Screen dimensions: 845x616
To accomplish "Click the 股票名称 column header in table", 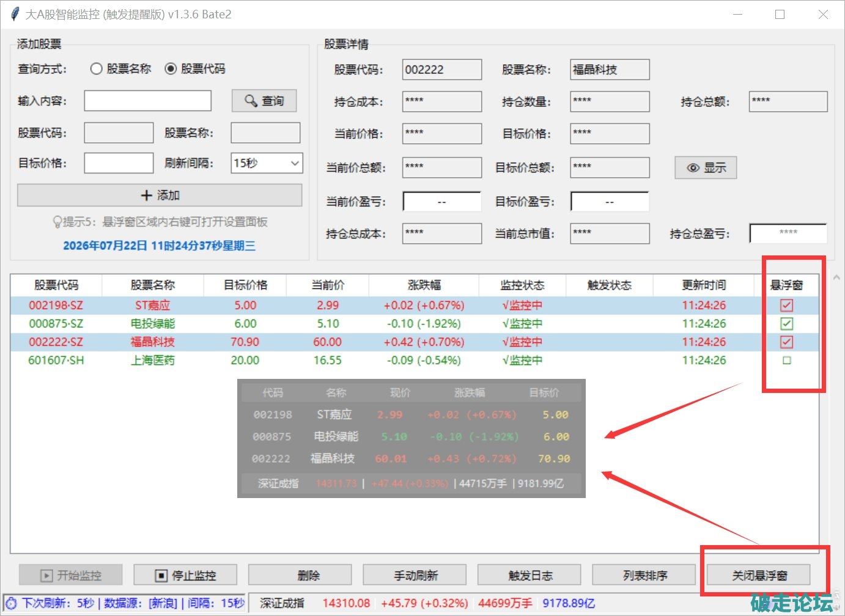I will (x=153, y=285).
